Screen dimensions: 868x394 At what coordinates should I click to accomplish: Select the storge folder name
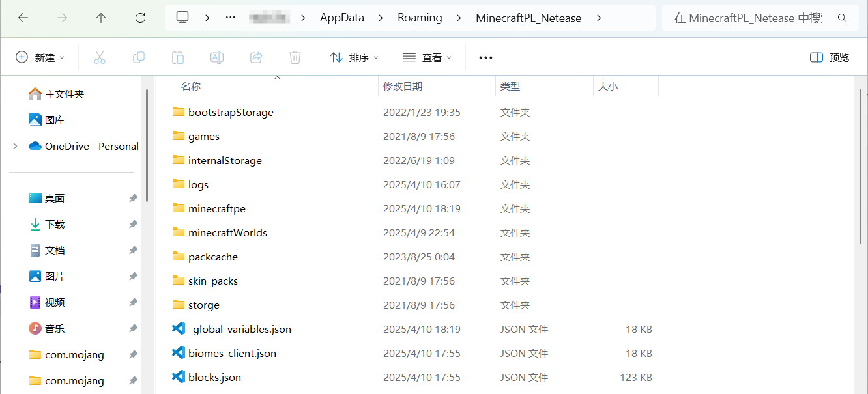pos(204,305)
